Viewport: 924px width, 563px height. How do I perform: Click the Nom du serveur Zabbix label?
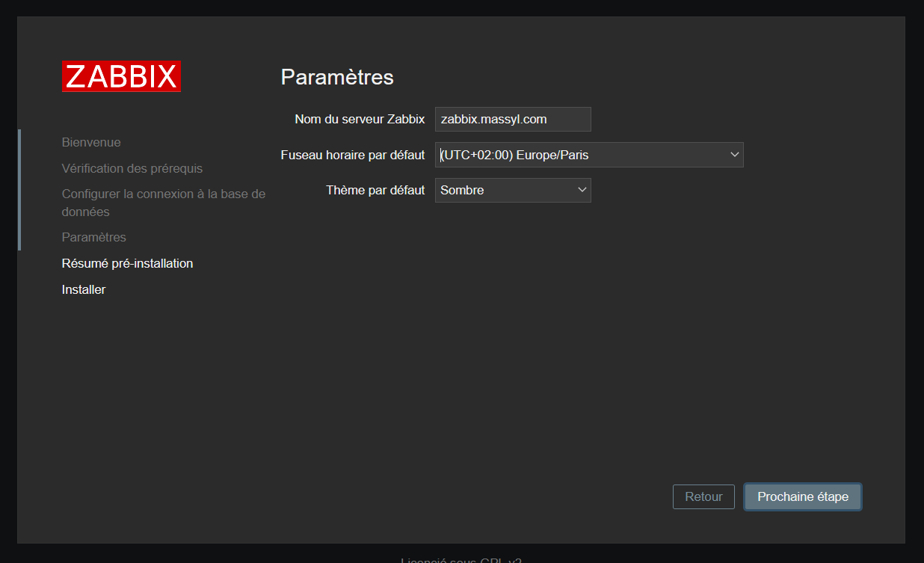click(x=360, y=119)
